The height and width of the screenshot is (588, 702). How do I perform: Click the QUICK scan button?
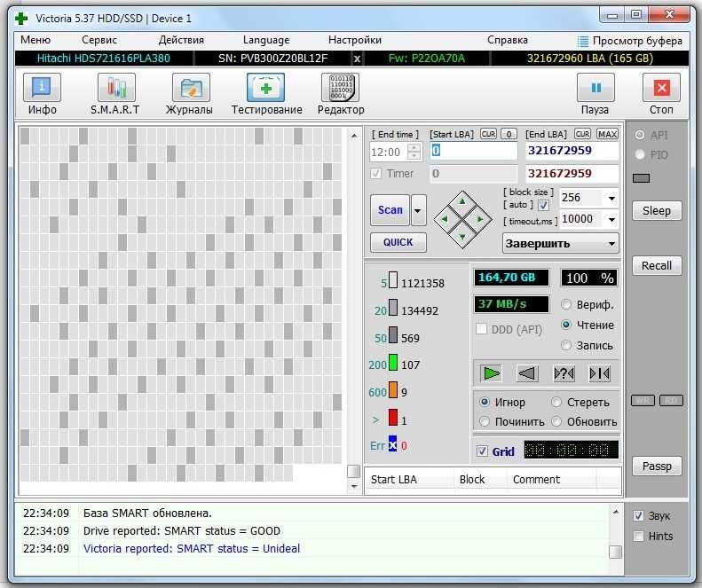[398, 242]
